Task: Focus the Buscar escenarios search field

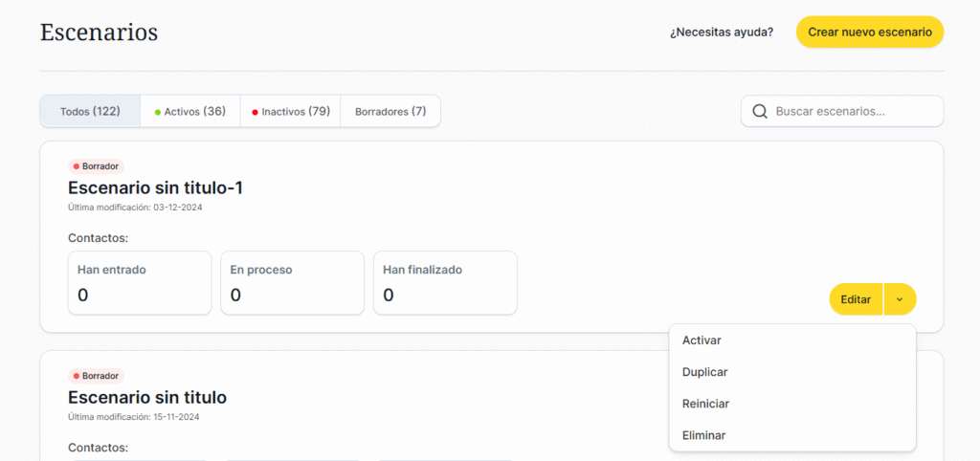Action: (852, 112)
